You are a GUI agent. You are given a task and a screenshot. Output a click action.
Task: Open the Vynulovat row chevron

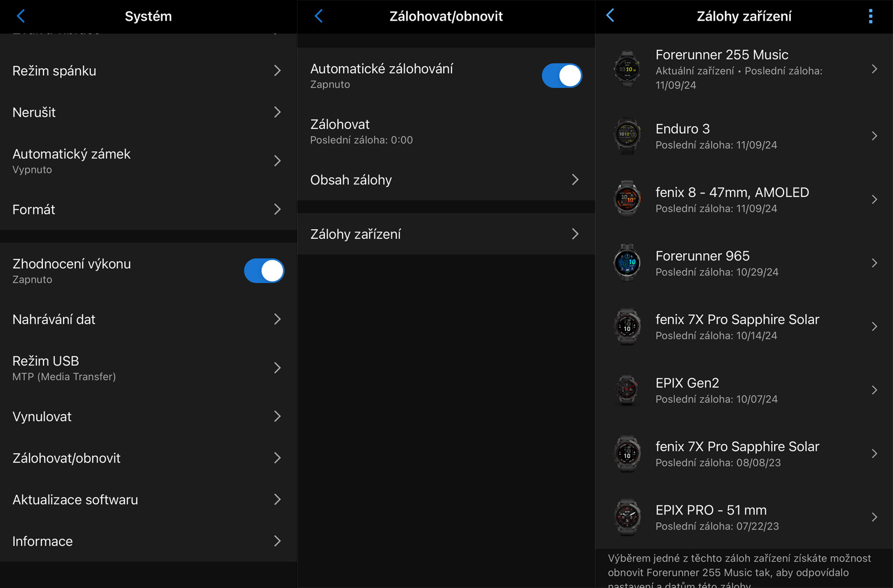click(277, 416)
